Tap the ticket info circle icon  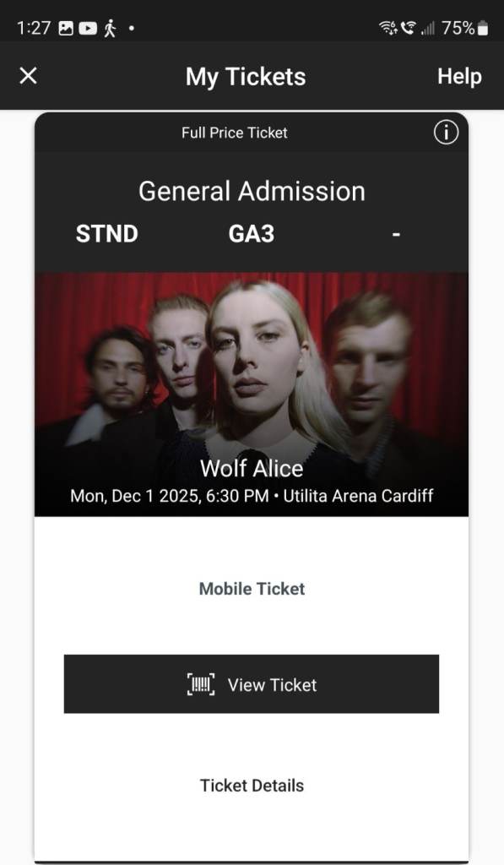pyautogui.click(x=446, y=133)
